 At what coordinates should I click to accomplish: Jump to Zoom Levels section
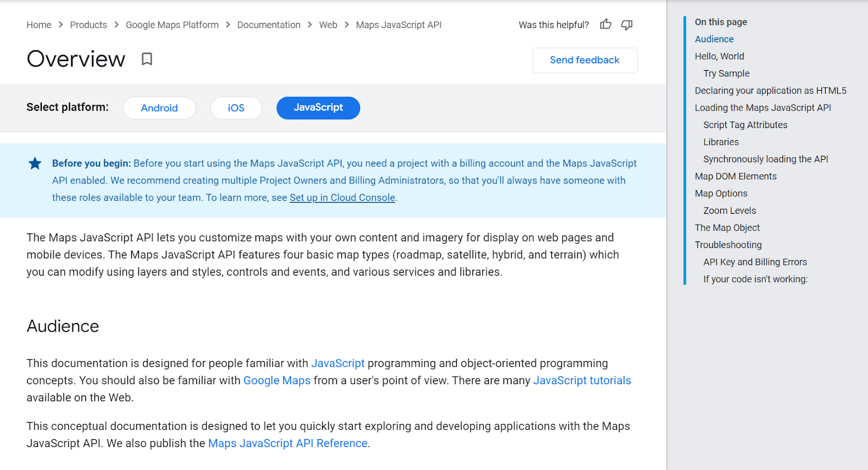[x=730, y=211]
